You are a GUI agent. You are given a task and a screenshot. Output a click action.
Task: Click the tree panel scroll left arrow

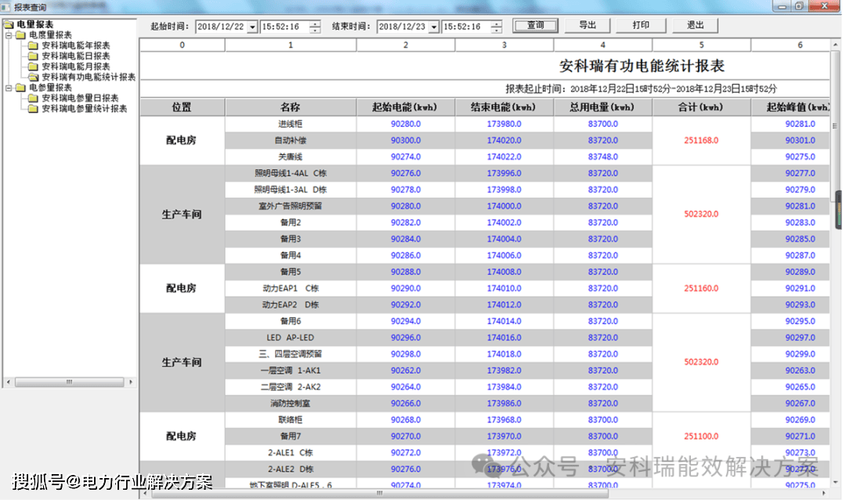click(x=8, y=382)
